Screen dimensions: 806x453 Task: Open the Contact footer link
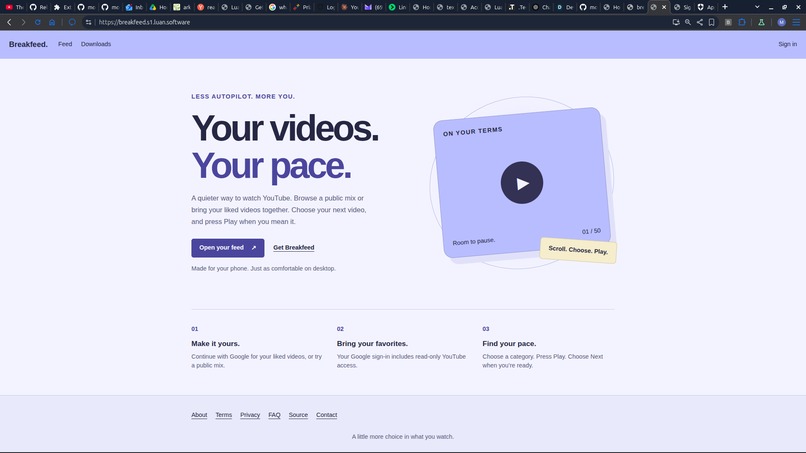[x=326, y=415]
